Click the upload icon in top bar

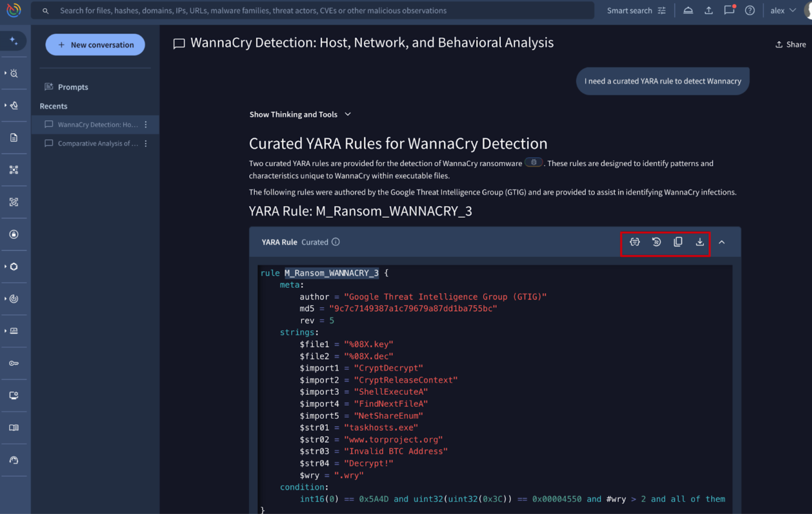(x=708, y=10)
